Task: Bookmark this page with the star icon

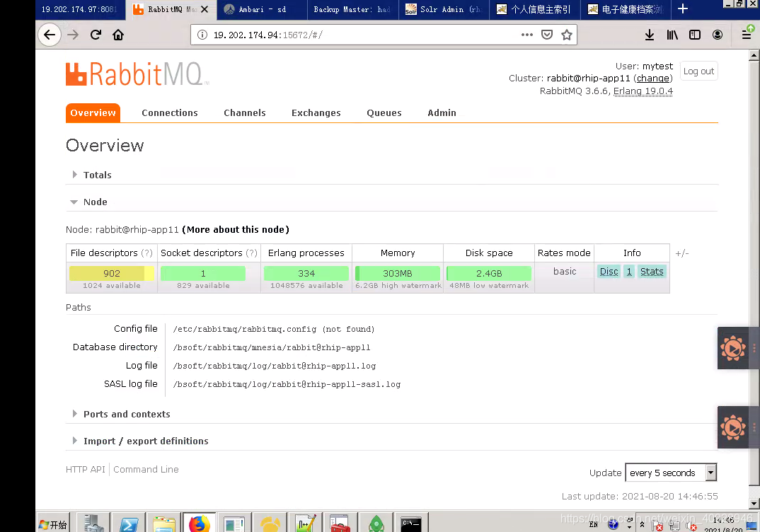Action: click(567, 35)
